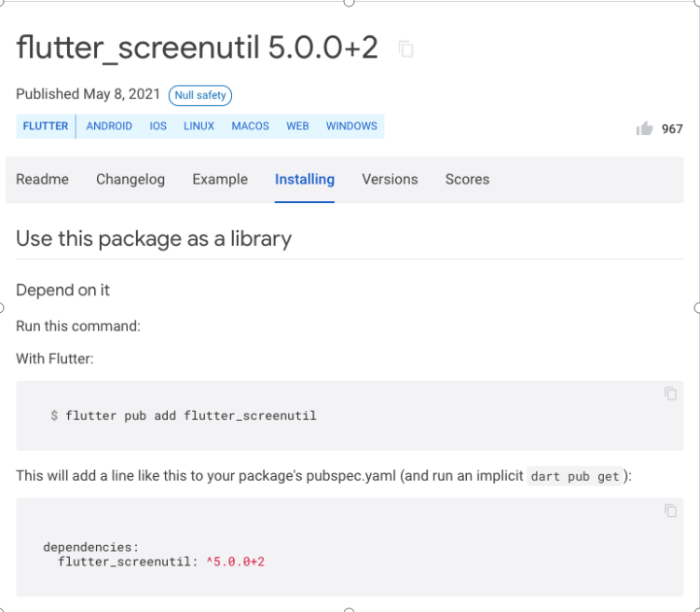Copy the dependencies yaml snippet

tap(670, 510)
